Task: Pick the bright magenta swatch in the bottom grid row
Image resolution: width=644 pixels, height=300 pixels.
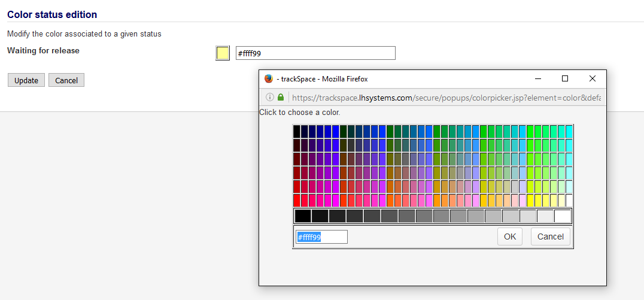Action: pos(336,201)
